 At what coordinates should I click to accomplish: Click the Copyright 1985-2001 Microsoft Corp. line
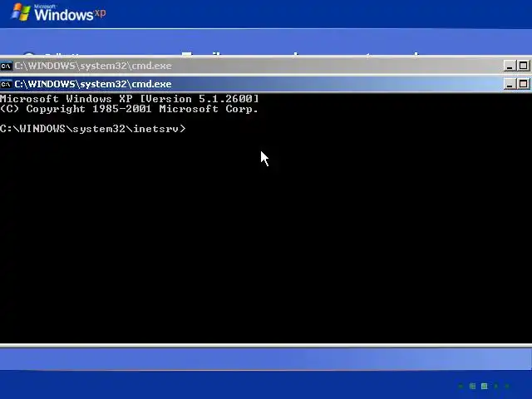click(129, 109)
